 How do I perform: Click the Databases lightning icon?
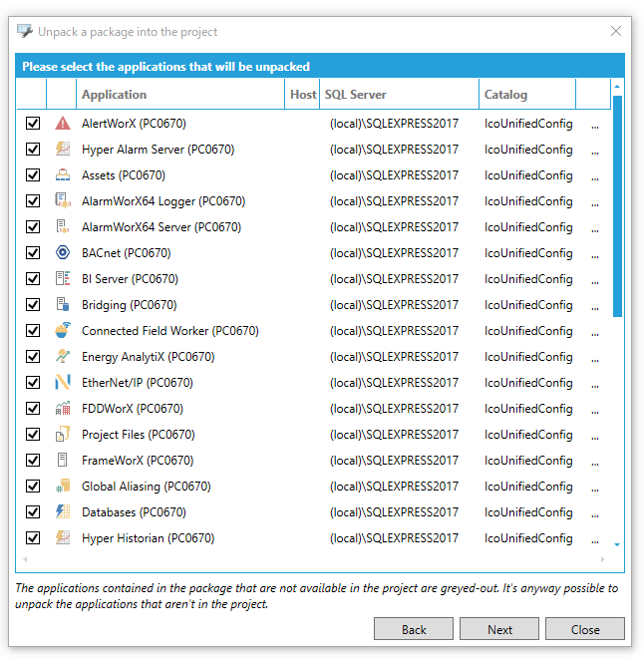(62, 512)
